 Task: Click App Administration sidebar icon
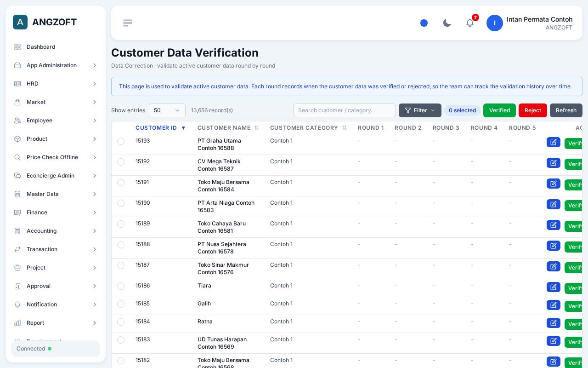[17, 65]
